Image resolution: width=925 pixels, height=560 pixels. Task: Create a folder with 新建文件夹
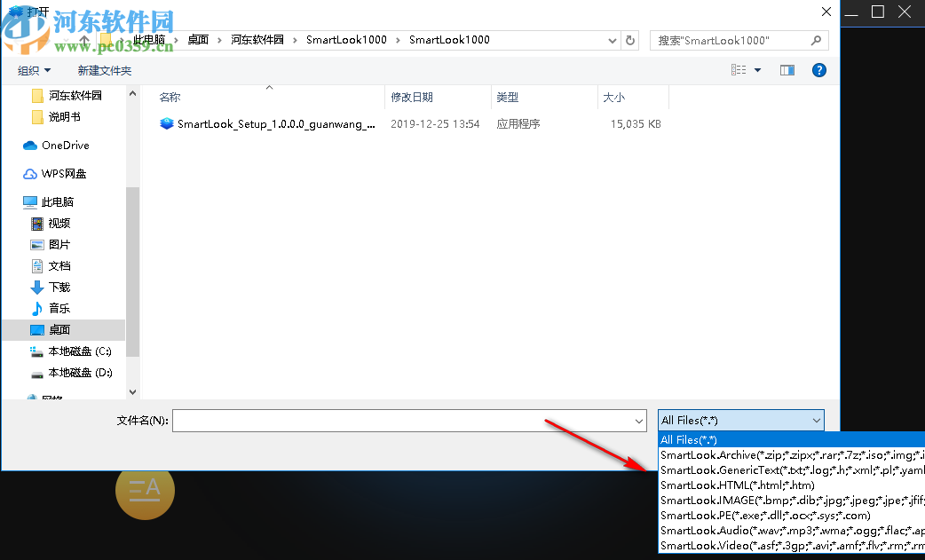(105, 71)
